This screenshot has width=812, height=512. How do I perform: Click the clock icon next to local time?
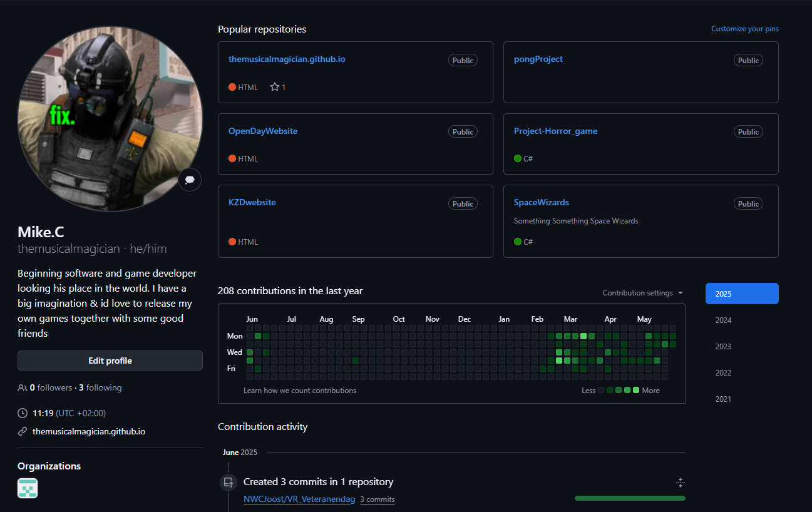pos(23,413)
